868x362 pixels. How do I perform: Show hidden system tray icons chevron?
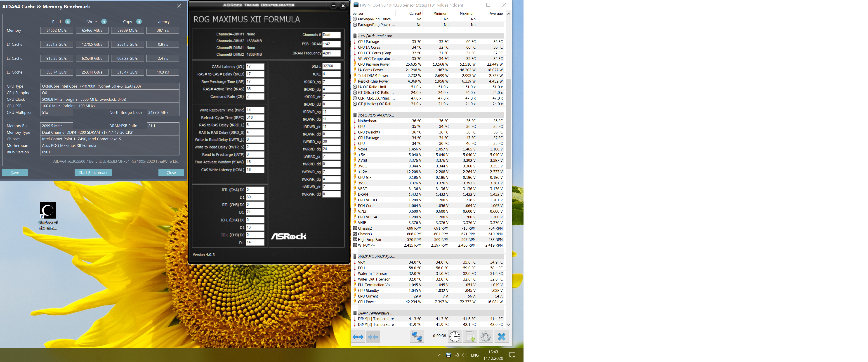point(440,355)
